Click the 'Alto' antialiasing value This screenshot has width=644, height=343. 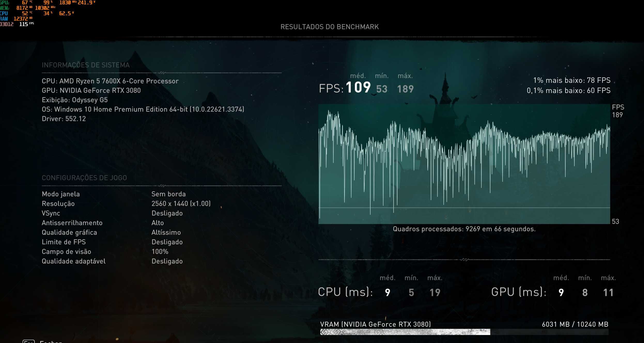pos(158,223)
